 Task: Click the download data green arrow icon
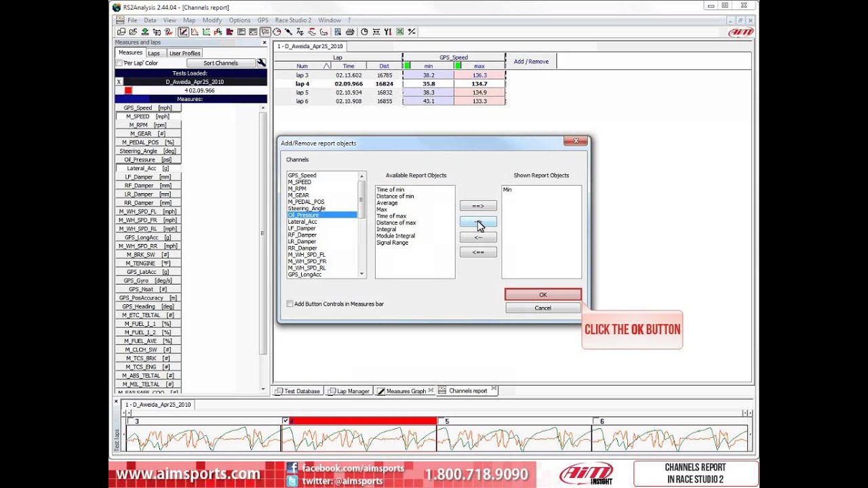[145, 31]
